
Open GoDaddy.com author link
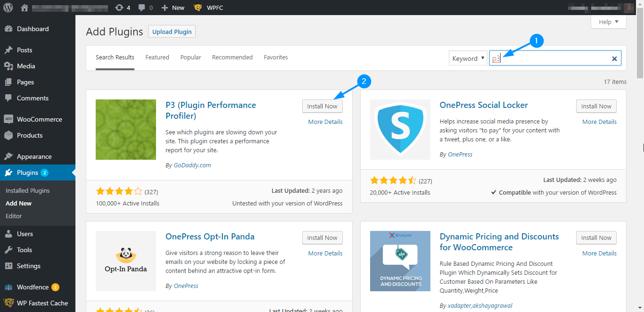(192, 165)
